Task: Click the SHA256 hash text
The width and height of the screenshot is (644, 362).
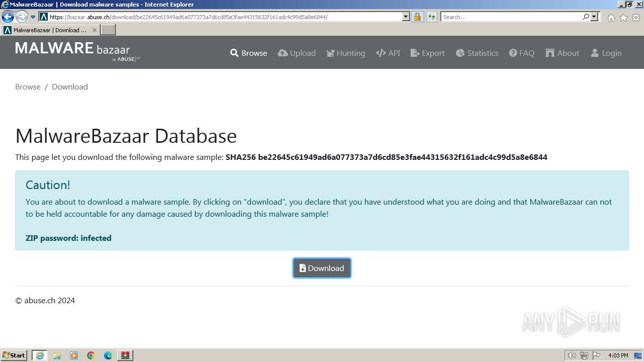Action: pyautogui.click(x=386, y=157)
